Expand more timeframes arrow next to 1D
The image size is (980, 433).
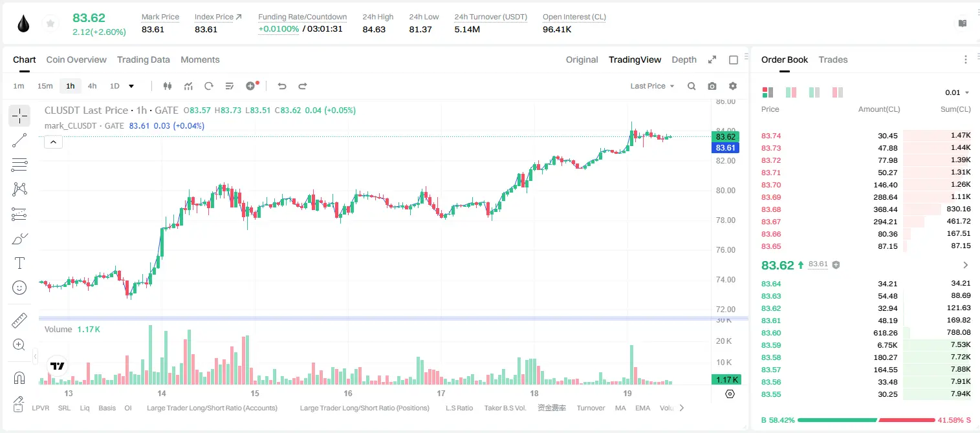click(x=131, y=86)
